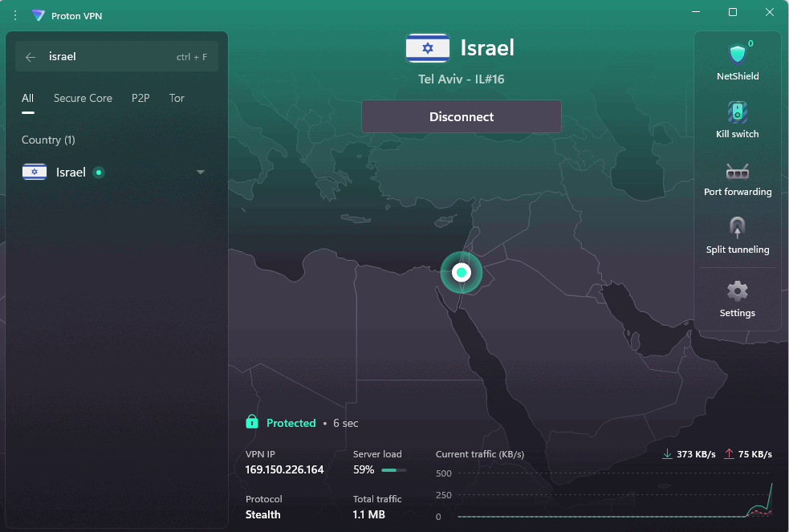The height and width of the screenshot is (532, 789).
Task: Open the Port forwarding router icon
Action: [x=737, y=170]
